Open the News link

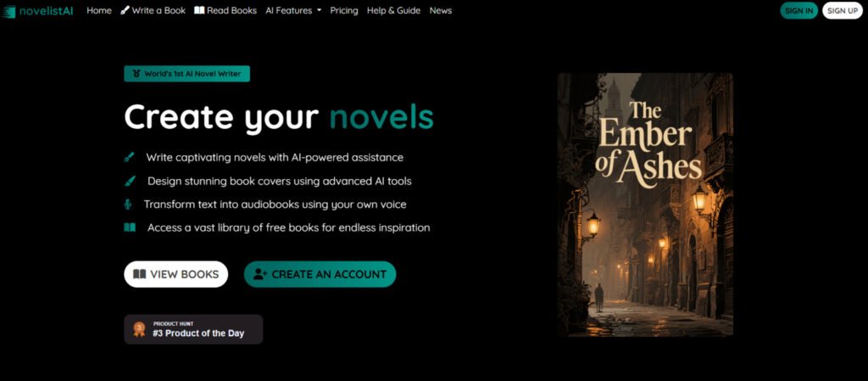[441, 10]
